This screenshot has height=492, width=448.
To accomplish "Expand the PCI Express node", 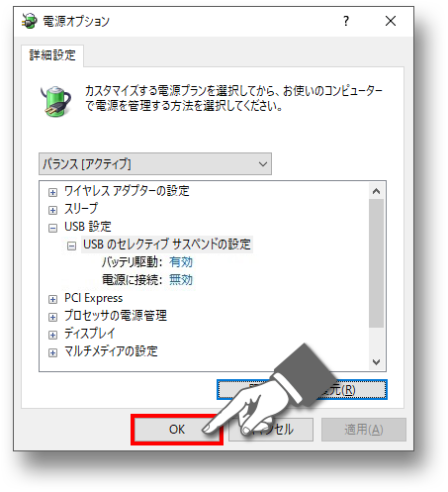I will 52,299.
